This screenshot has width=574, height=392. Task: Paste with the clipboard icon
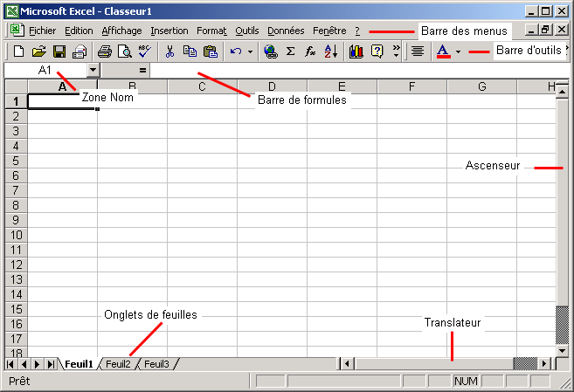pos(211,52)
